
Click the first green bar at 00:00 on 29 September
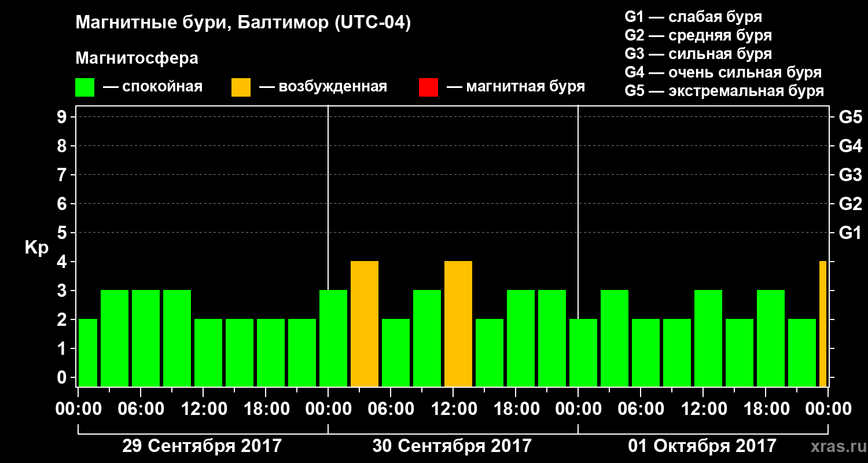tap(88, 353)
